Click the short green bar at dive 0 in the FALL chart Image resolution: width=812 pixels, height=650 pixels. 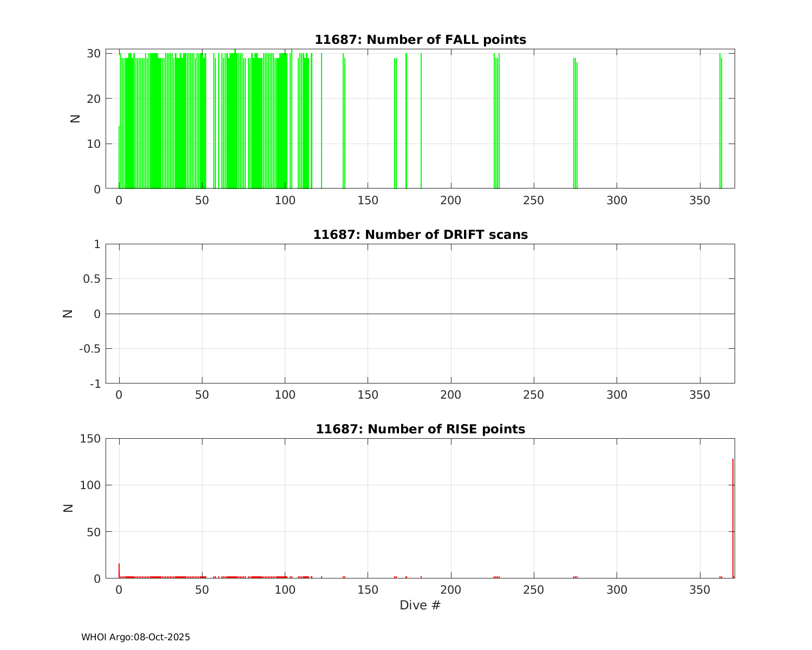[x=119, y=157]
